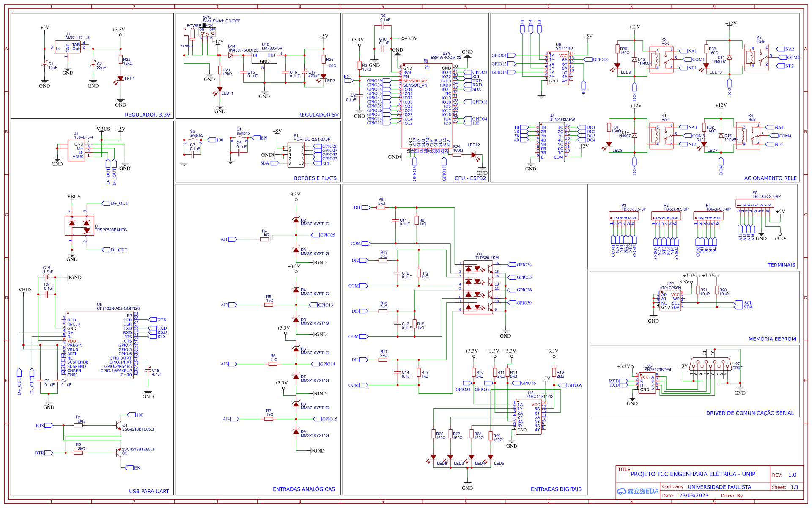This screenshot has width=812, height=508.
Task: Select the AMS1117-1.5 regulator U1 symbol
Action: tap(68, 47)
